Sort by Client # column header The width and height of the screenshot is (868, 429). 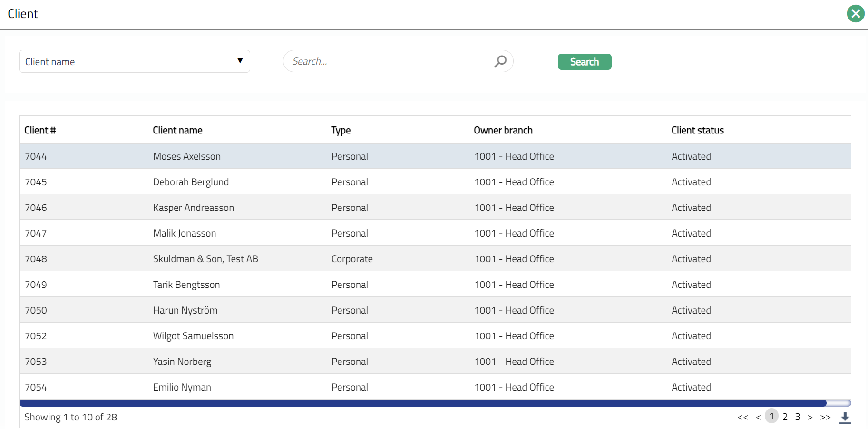pyautogui.click(x=40, y=130)
